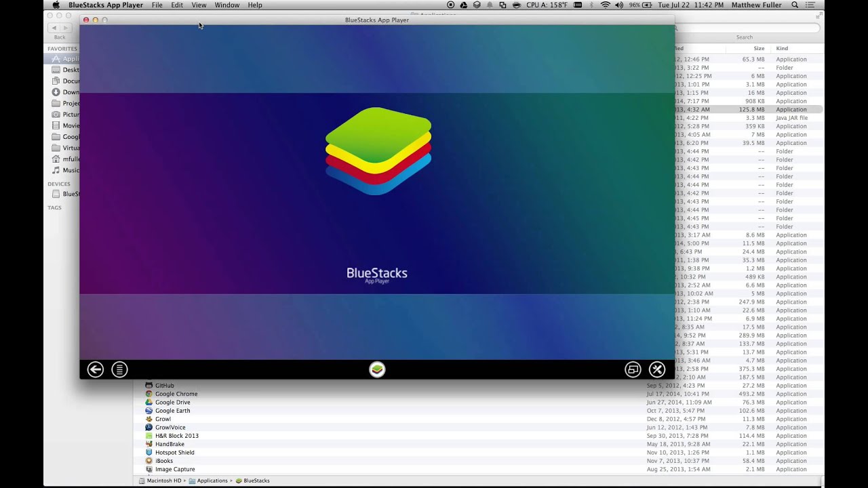Click the Finder Applications sidebar icon
This screenshot has height=488, width=868.
(x=56, y=59)
